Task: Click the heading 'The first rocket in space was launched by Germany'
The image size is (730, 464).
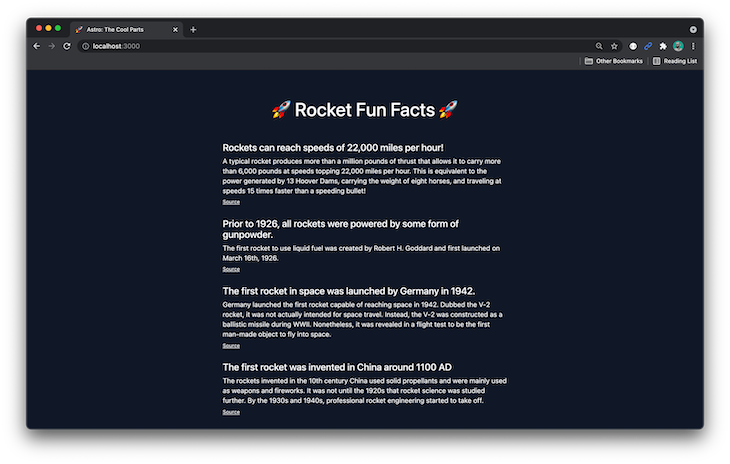Action: (349, 291)
